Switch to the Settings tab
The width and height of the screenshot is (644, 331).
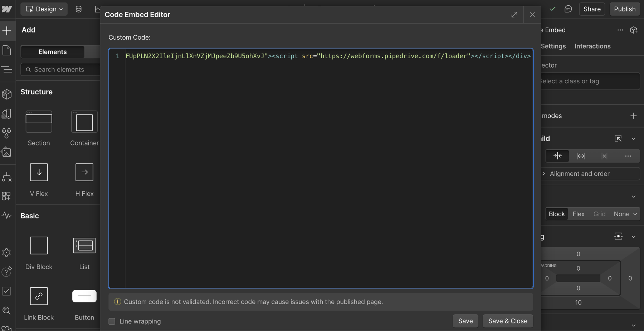[x=553, y=46]
